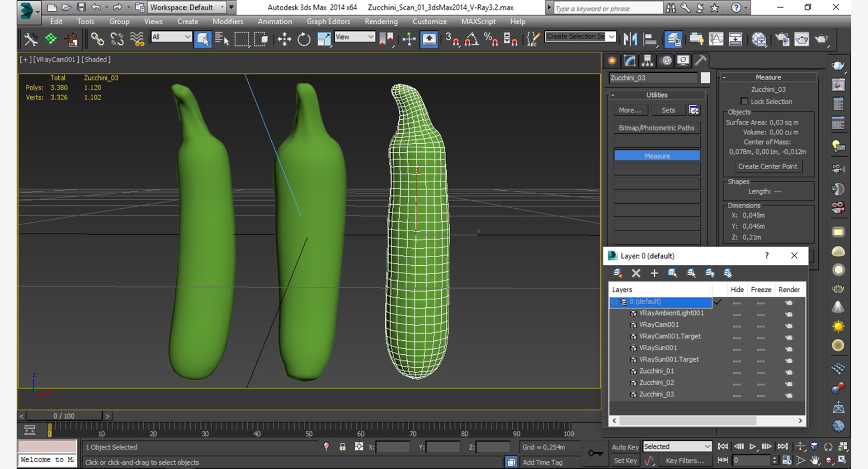The height and width of the screenshot is (469, 868).
Task: Click the Align tool icon
Action: (650, 39)
